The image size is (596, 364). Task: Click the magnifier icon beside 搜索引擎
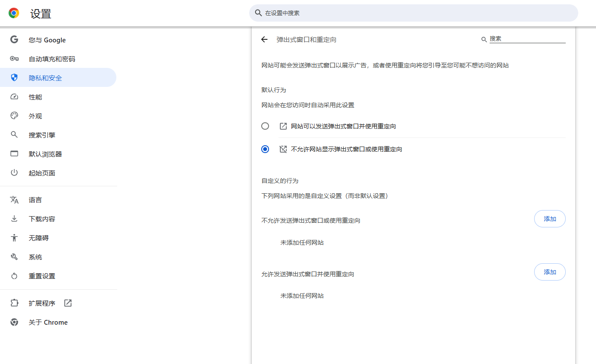pos(14,135)
